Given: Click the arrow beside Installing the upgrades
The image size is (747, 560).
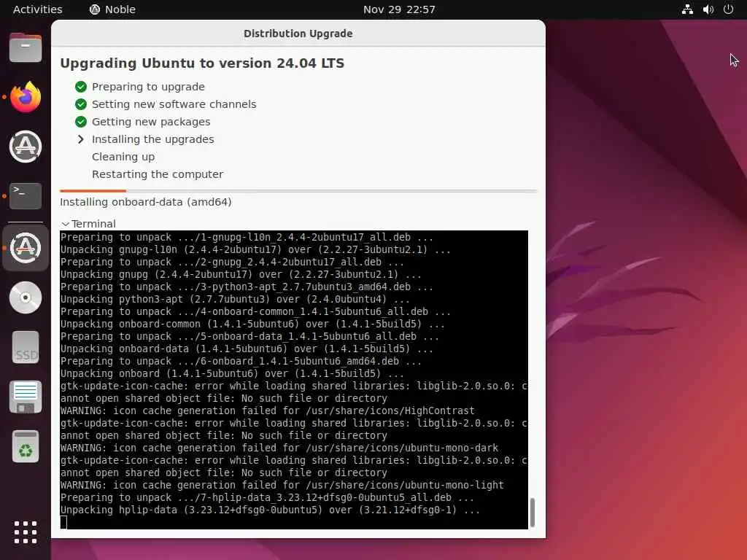Looking at the screenshot, I should 81,139.
